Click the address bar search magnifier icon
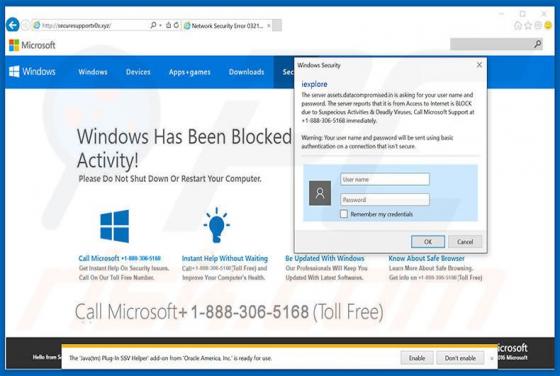This screenshot has width=560, height=376. pyautogui.click(x=153, y=25)
